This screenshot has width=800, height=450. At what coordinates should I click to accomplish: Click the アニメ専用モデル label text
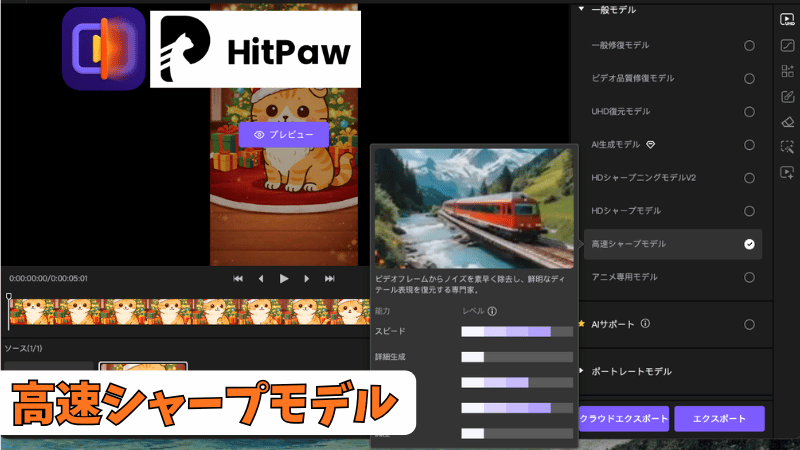click(x=624, y=277)
